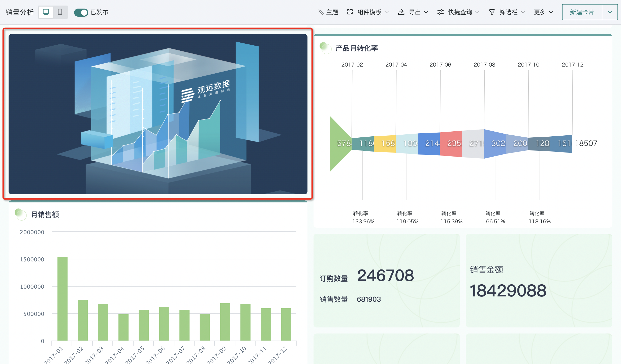This screenshot has width=621, height=364.
Task: Click the 销售金额 label
Action: click(486, 269)
